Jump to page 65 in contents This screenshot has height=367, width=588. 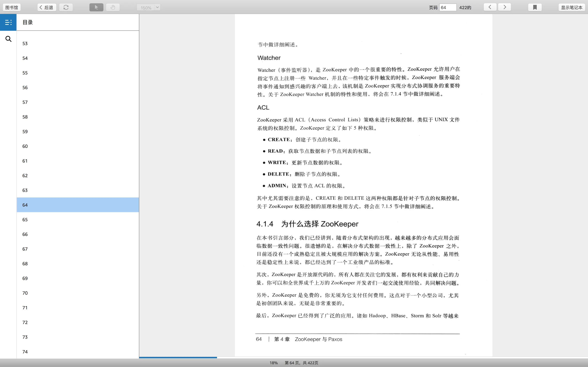click(25, 219)
